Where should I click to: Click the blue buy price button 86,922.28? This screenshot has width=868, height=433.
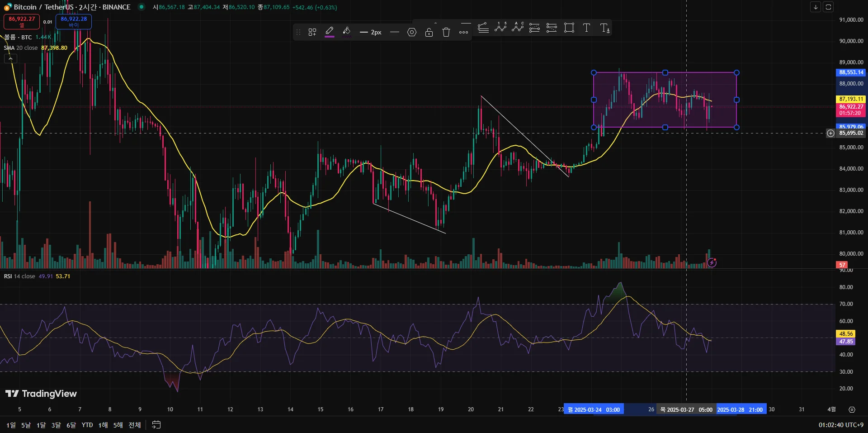tap(74, 21)
